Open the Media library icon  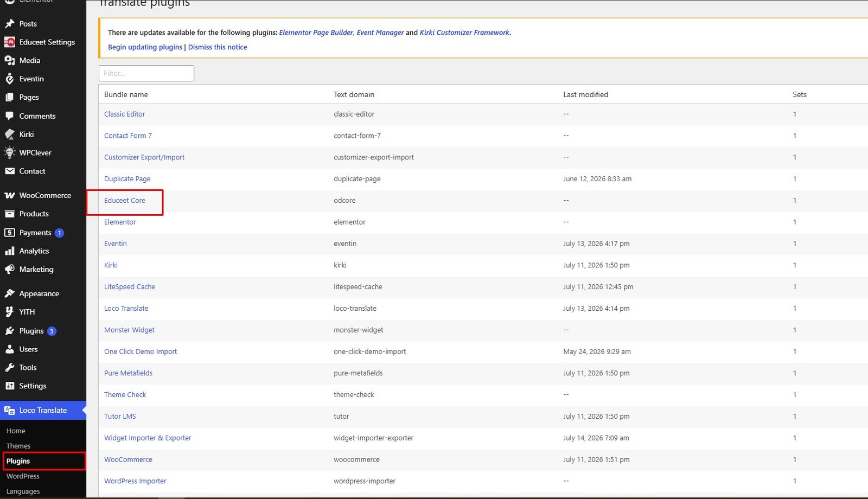point(9,61)
